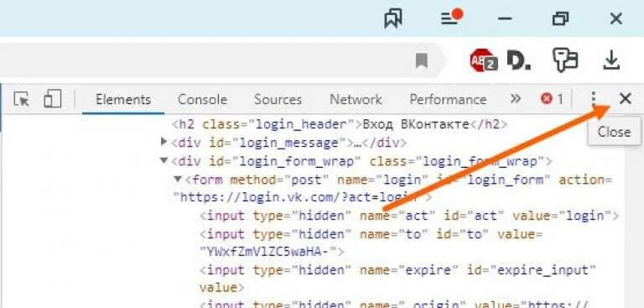Viewport: 644px width, 308px height.
Task: Collapse the login_form_wrap div node
Action: 164,160
